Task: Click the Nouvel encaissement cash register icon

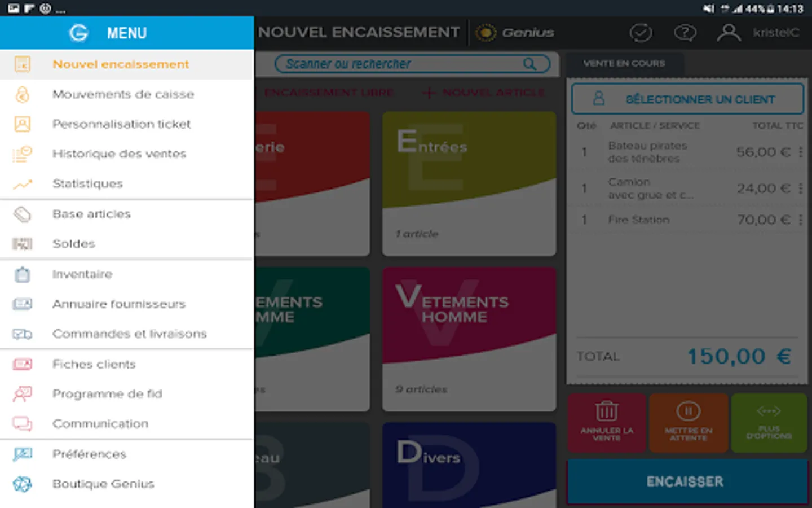Action: pos(22,64)
